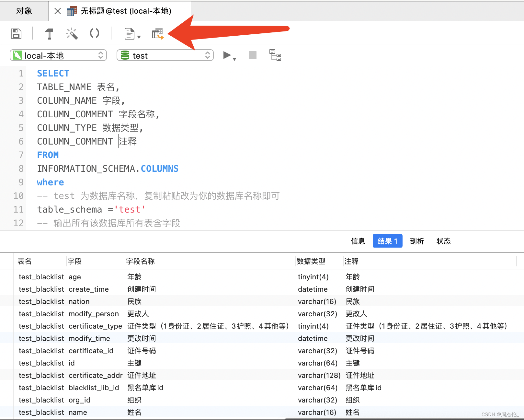The height and width of the screenshot is (420, 524).
Task: Select the nation field cell
Action: click(x=79, y=301)
